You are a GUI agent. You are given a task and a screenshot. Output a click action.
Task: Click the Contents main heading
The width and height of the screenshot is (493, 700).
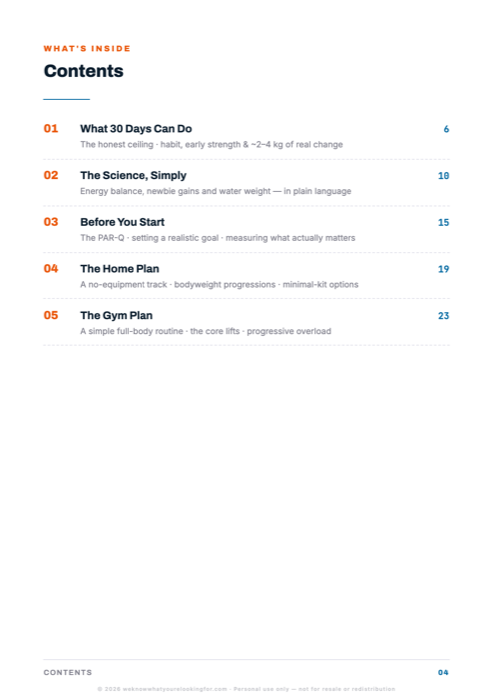pyautogui.click(x=84, y=71)
